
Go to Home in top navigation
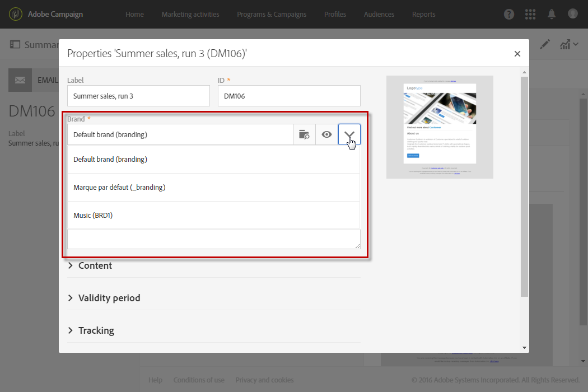pyautogui.click(x=134, y=14)
